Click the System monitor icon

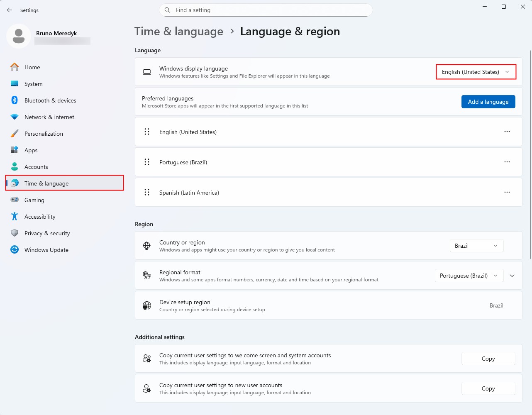pyautogui.click(x=15, y=84)
